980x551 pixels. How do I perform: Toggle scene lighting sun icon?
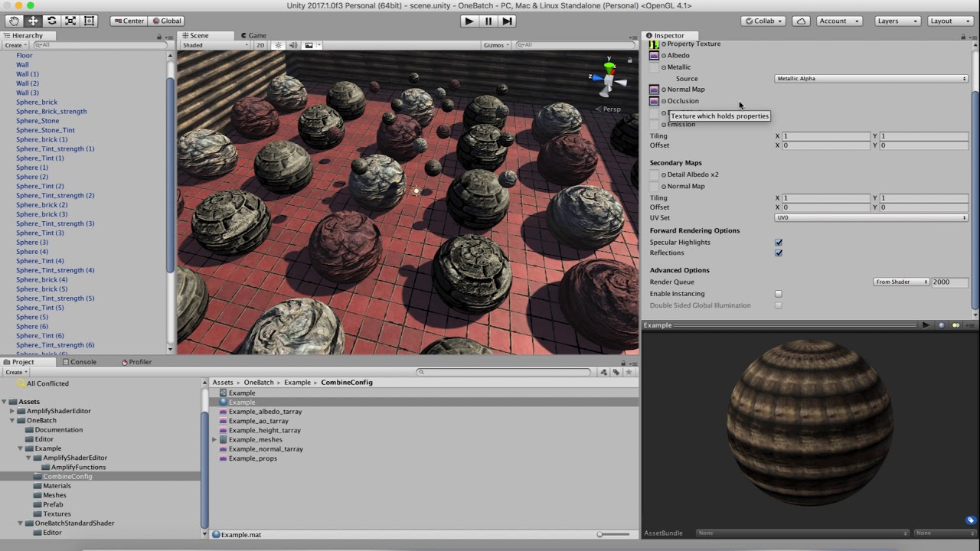tap(278, 45)
